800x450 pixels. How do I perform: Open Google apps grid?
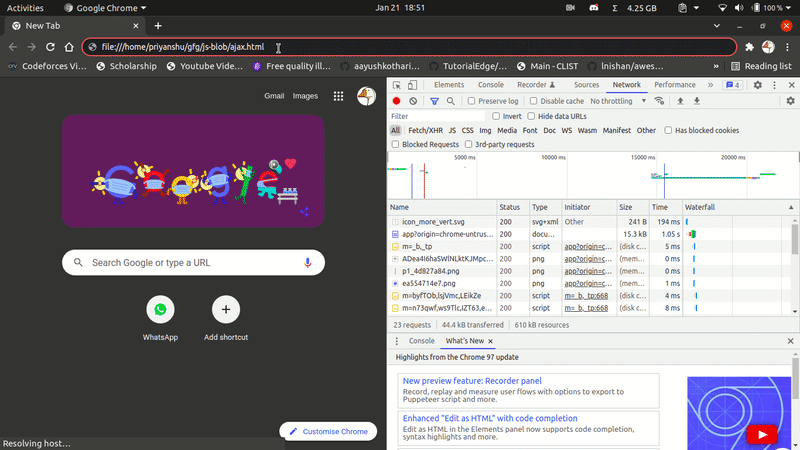pyautogui.click(x=339, y=96)
